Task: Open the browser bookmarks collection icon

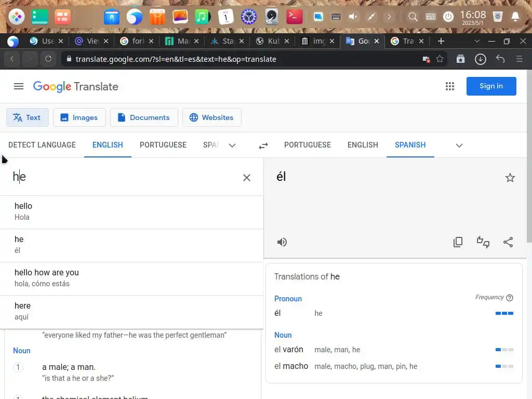Action: pos(460,59)
